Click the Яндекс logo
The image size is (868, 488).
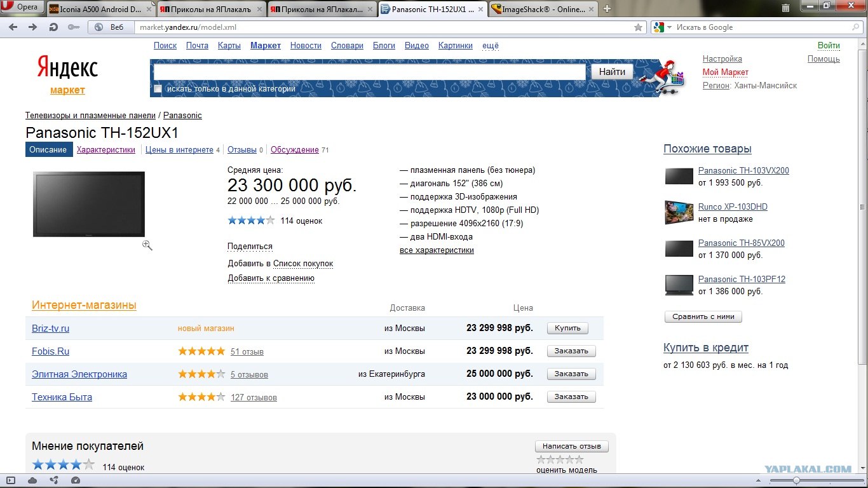[67, 67]
